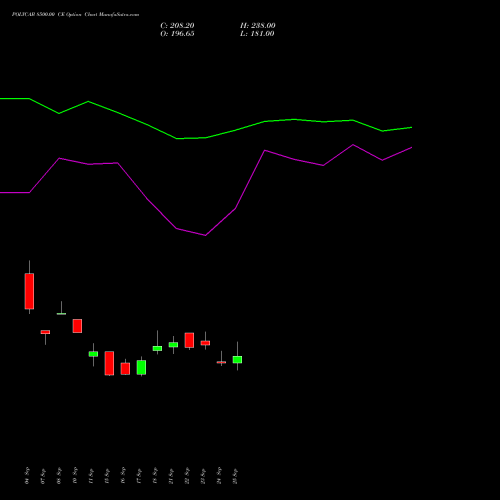The height and width of the screenshot is (500, 500).
Task: Click the red candlestick above 22 Sep
Action: [x=189, y=340]
